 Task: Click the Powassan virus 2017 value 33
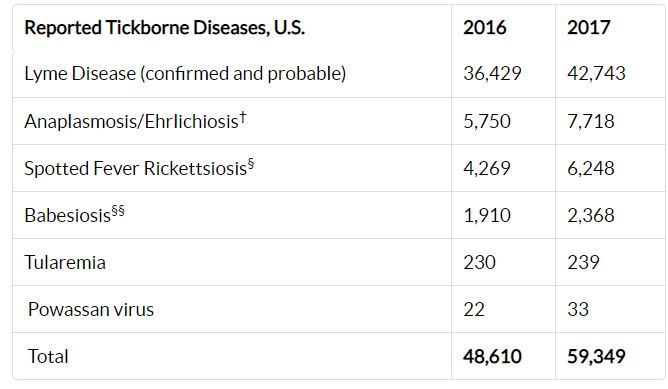[578, 309]
